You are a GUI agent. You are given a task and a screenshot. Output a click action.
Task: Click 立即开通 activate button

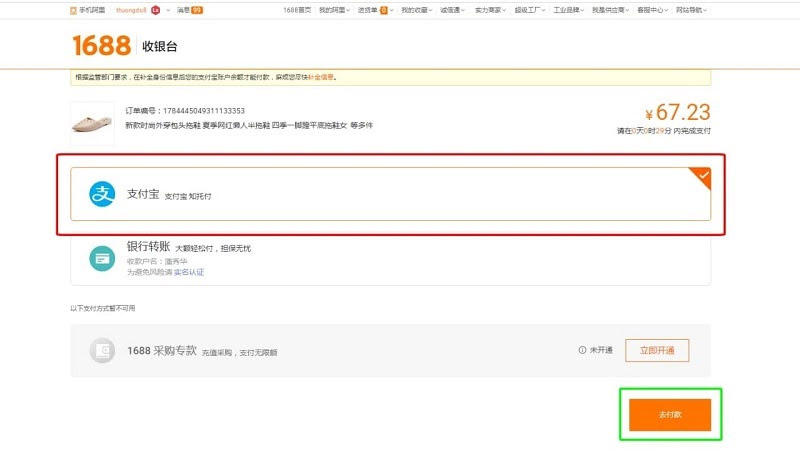[657, 350]
